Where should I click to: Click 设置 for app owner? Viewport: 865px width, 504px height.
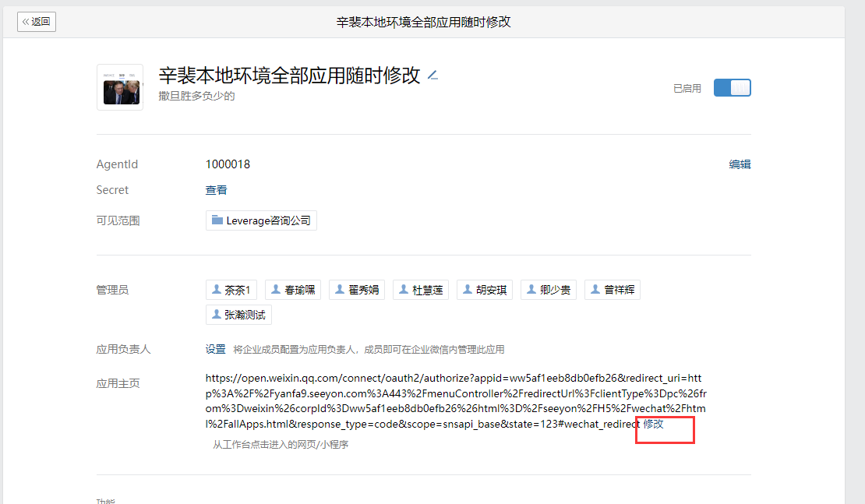(x=216, y=349)
